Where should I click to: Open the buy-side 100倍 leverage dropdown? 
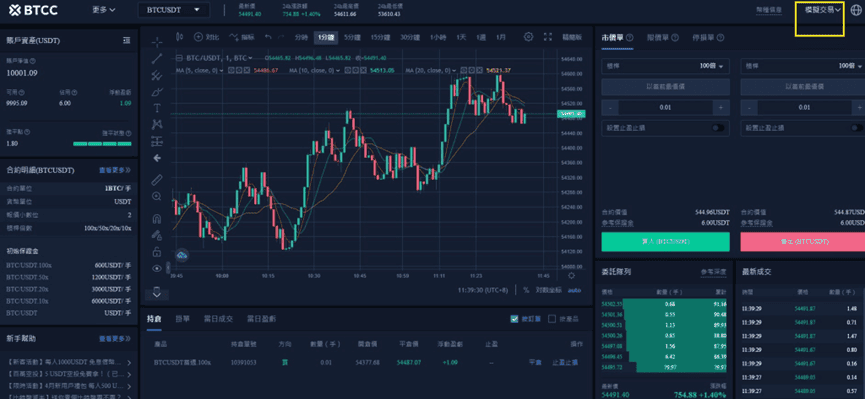pyautogui.click(x=665, y=66)
